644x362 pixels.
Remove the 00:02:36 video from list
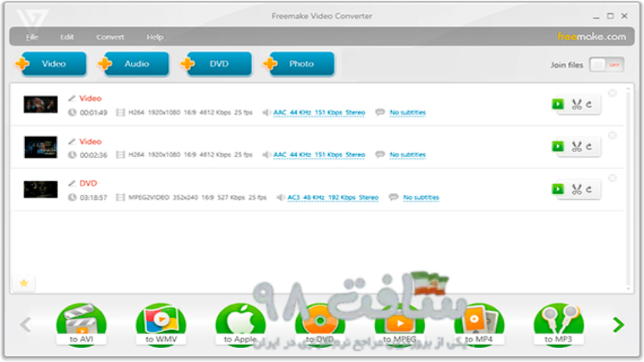coord(613,136)
